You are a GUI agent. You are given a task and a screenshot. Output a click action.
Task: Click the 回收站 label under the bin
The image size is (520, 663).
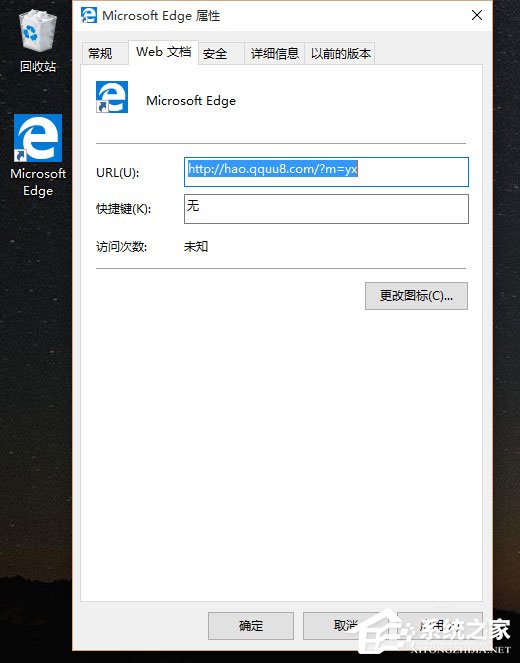(x=38, y=66)
